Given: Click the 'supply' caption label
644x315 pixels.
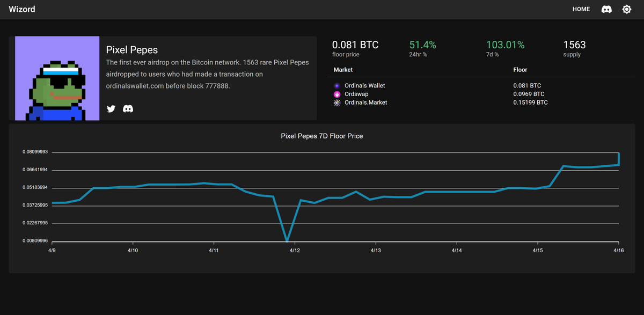Looking at the screenshot, I should (572, 55).
